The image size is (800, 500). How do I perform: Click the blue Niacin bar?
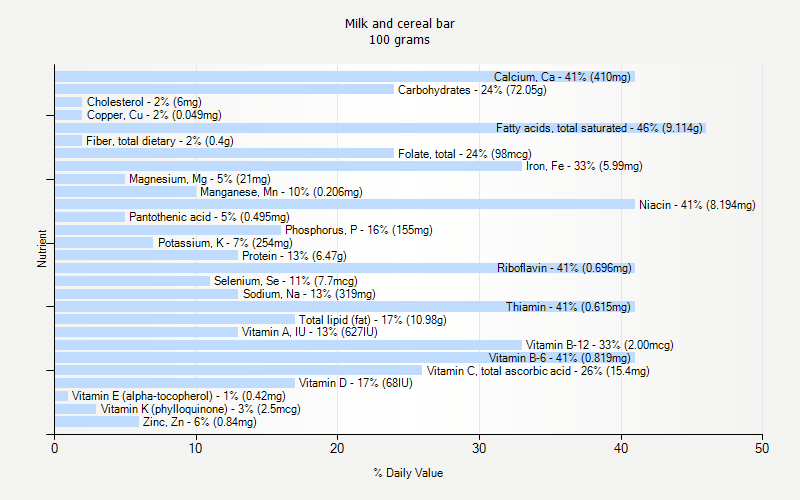[x=345, y=205]
